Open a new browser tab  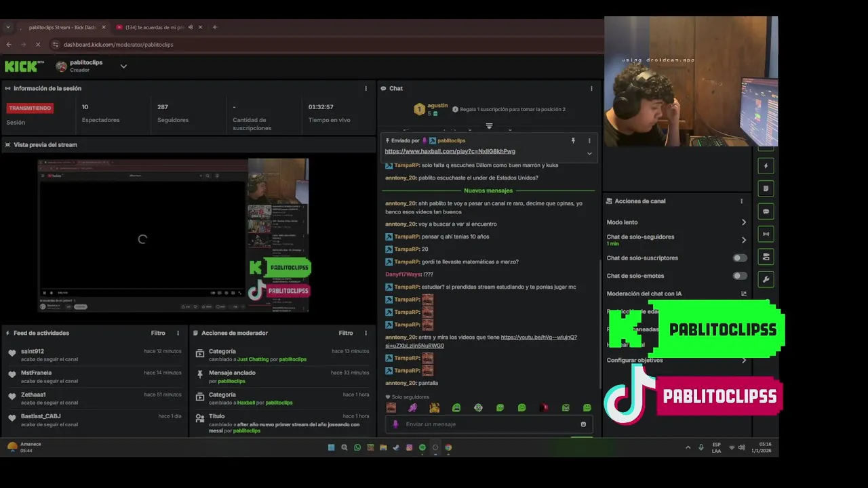[215, 27]
